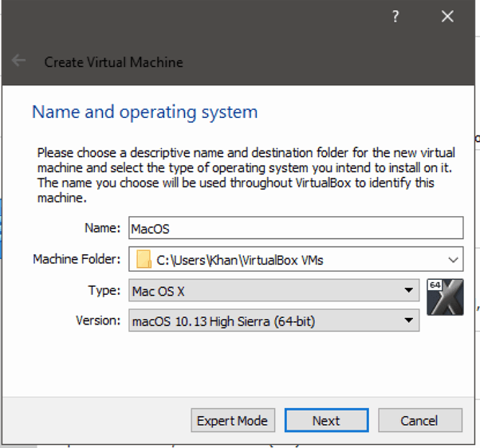This screenshot has width=480, height=448.
Task: Click the 'Version:' label
Action: 98,321
